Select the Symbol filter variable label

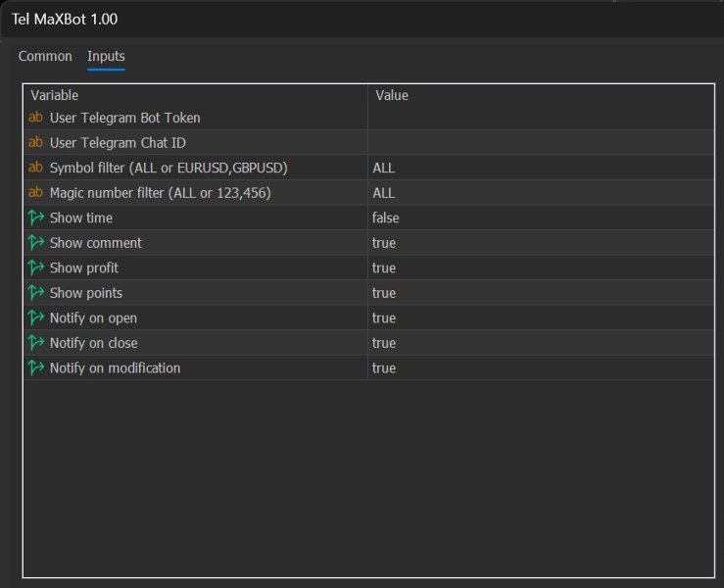(x=169, y=168)
